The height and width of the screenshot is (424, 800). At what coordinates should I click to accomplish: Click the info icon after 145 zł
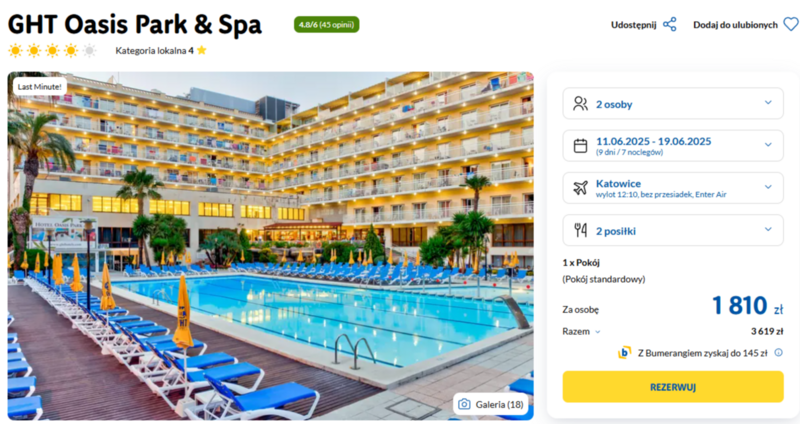coord(778,353)
